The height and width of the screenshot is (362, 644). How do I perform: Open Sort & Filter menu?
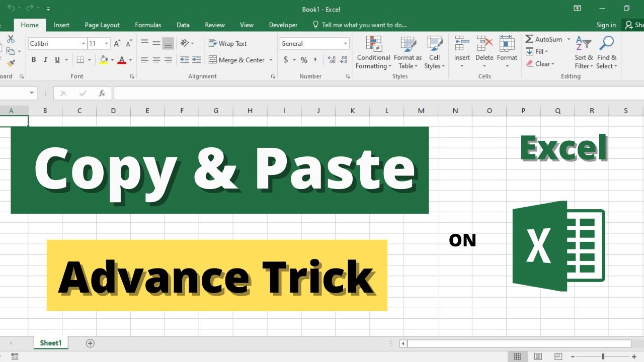(x=584, y=53)
